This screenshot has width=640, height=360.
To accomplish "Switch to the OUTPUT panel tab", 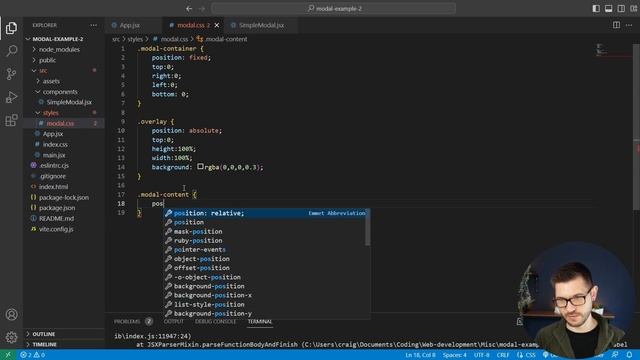I will (173, 322).
